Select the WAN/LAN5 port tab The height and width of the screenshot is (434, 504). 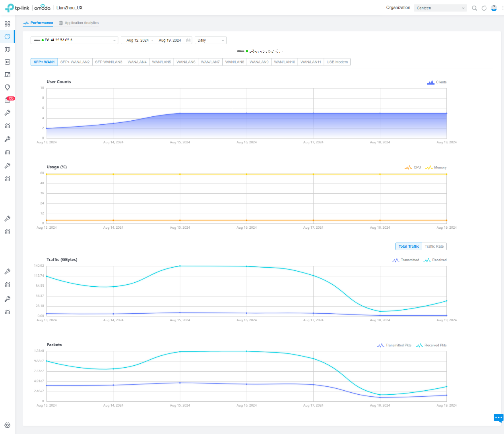click(x=161, y=62)
